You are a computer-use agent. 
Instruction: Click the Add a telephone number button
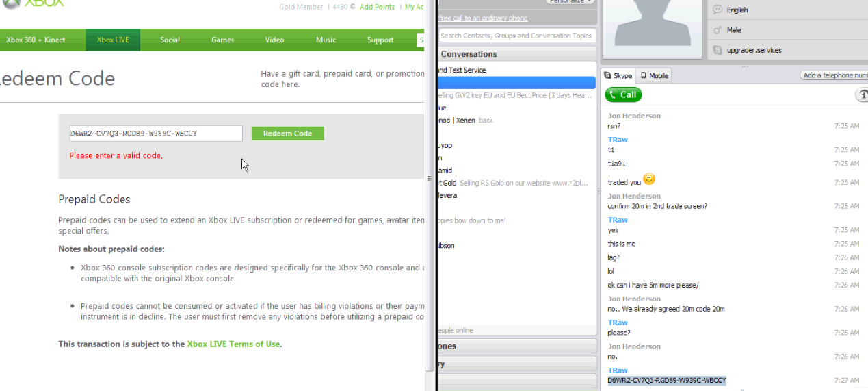(x=834, y=75)
